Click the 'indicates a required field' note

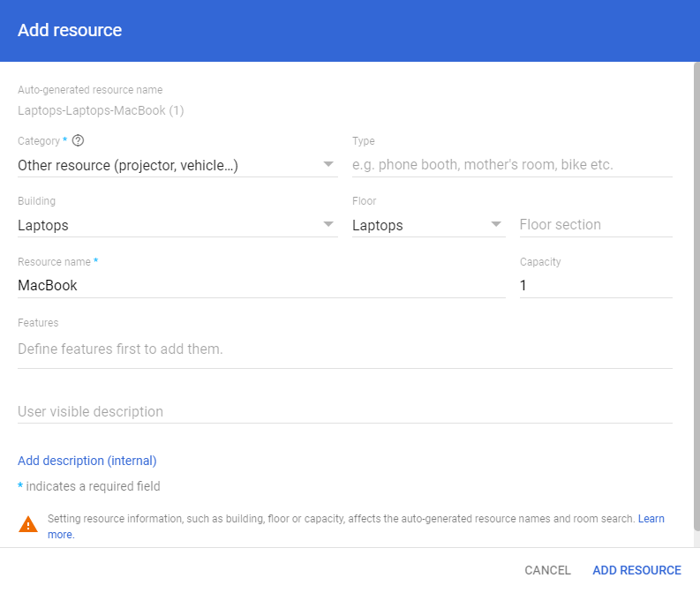point(93,486)
